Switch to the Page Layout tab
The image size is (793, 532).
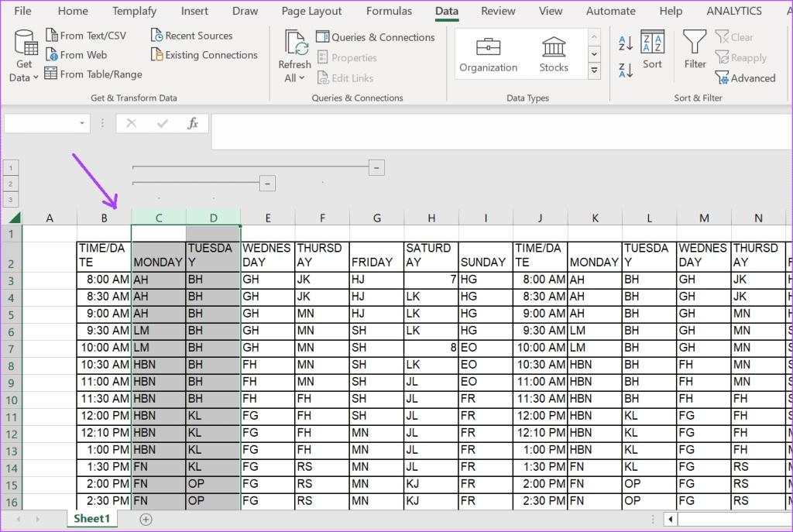(311, 11)
